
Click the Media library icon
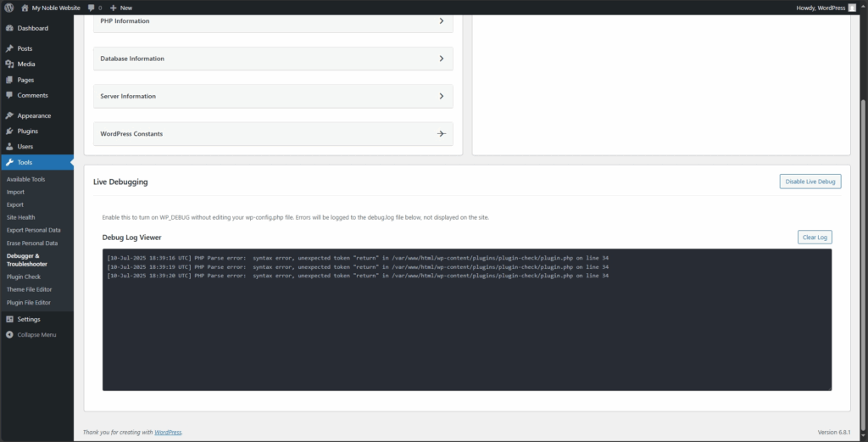pos(9,64)
